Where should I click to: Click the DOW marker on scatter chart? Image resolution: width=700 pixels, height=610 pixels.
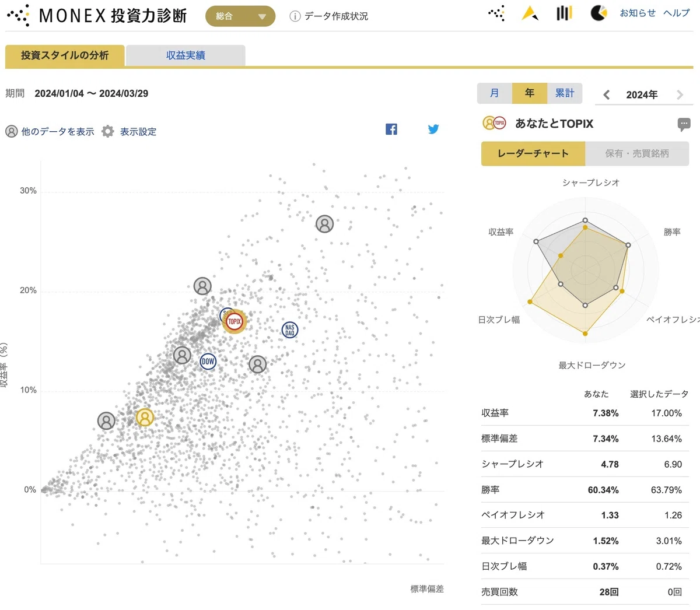(208, 362)
